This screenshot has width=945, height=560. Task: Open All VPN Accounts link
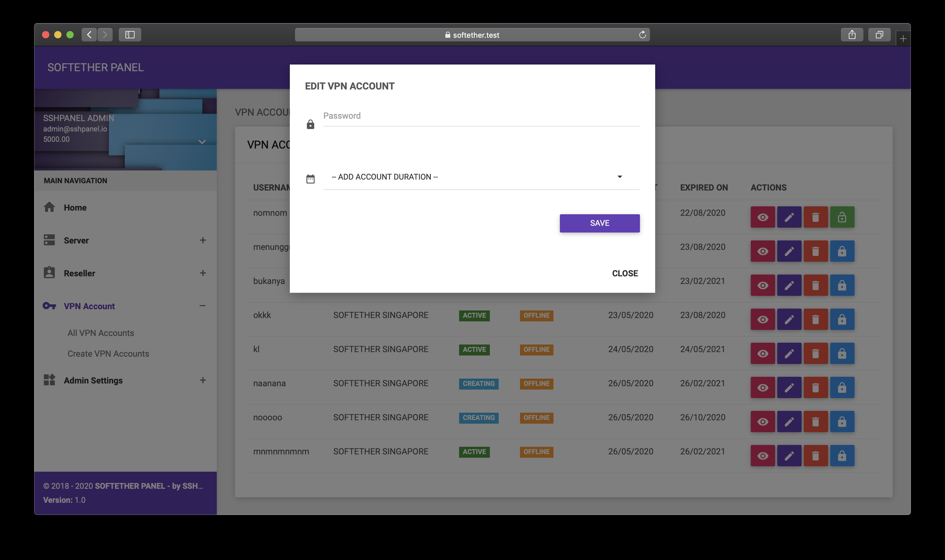point(101,333)
